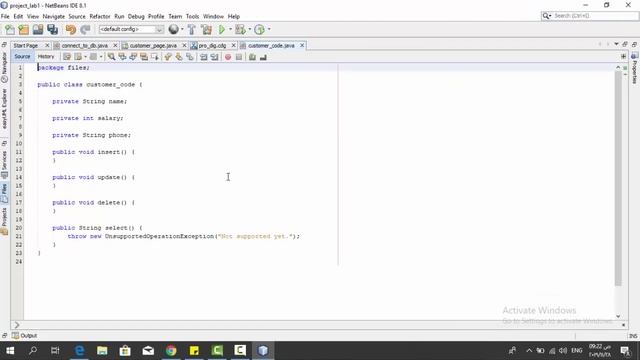
Task: Open the Navigator side panel
Action: tap(4, 68)
